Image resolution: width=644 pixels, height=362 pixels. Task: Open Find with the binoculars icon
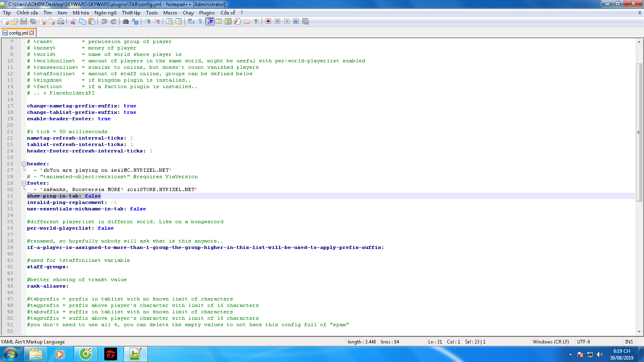point(126,21)
